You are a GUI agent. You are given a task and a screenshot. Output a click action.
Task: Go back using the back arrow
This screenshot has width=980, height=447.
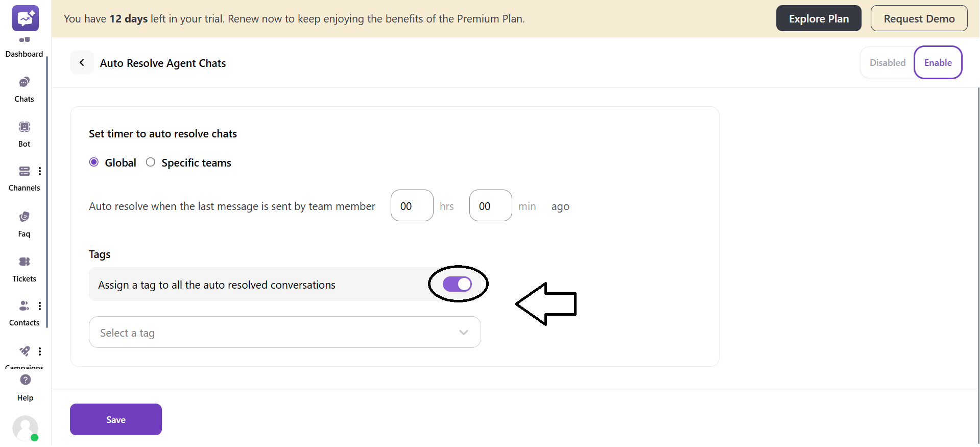pos(82,63)
